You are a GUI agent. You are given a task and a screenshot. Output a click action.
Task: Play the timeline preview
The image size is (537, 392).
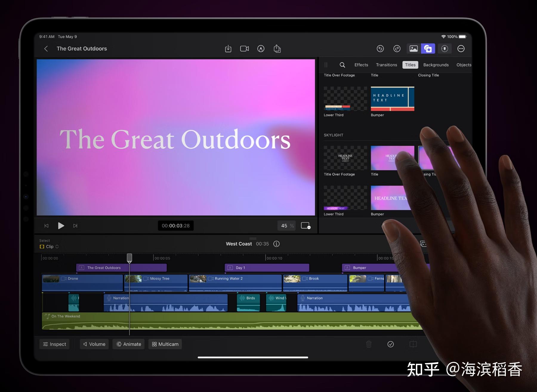(x=61, y=226)
